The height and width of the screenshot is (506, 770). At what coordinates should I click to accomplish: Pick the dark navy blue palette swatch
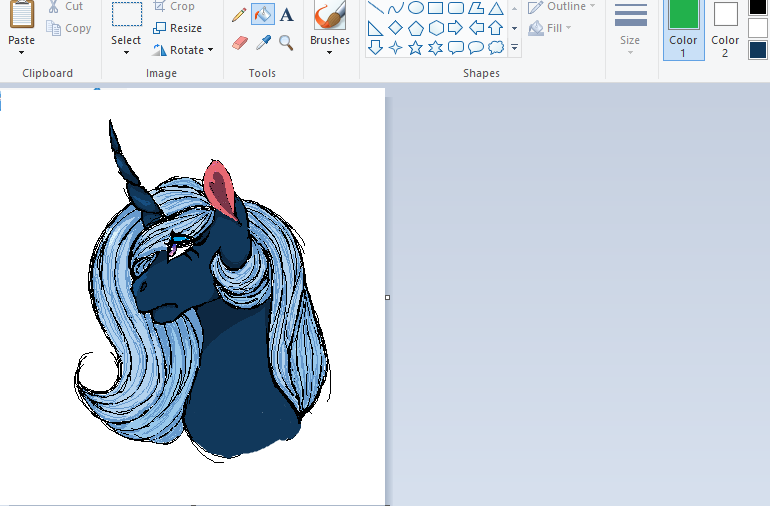click(758, 50)
